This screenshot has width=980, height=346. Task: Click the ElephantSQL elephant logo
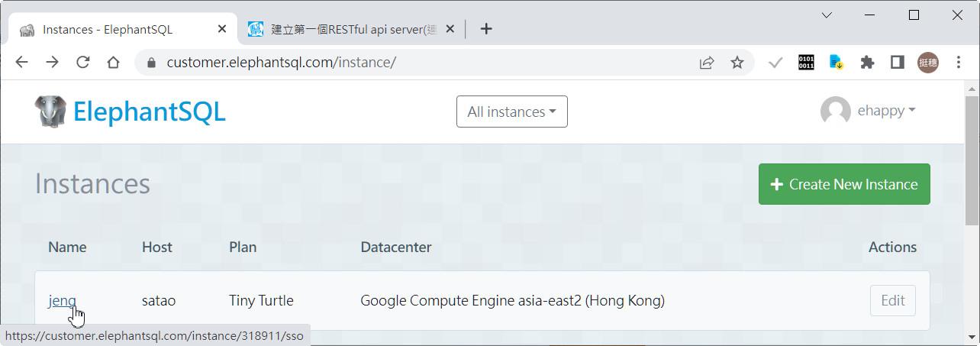(50, 112)
